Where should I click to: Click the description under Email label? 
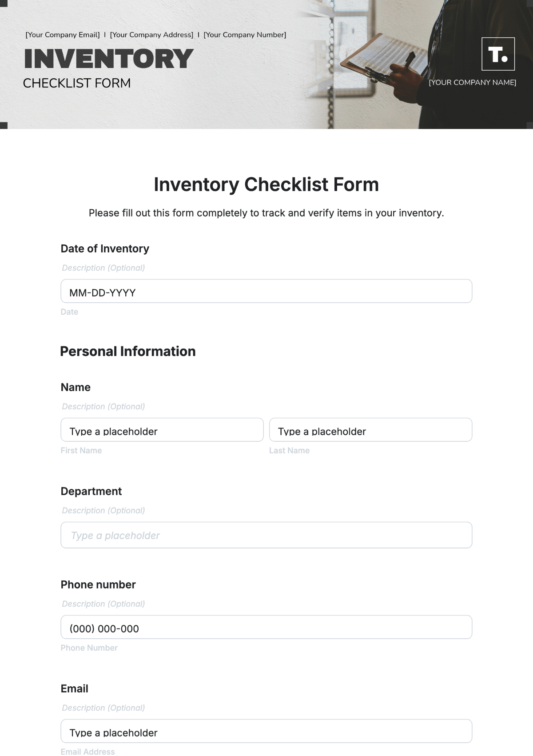coord(103,708)
